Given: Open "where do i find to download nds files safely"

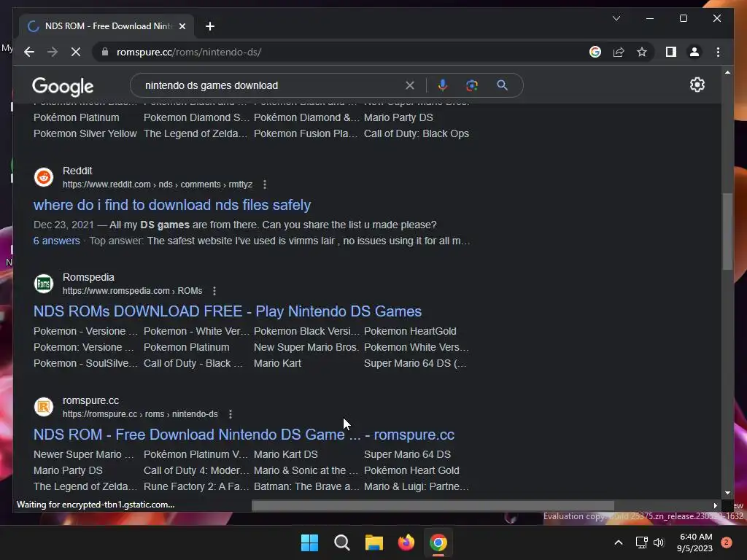Looking at the screenshot, I should (172, 205).
